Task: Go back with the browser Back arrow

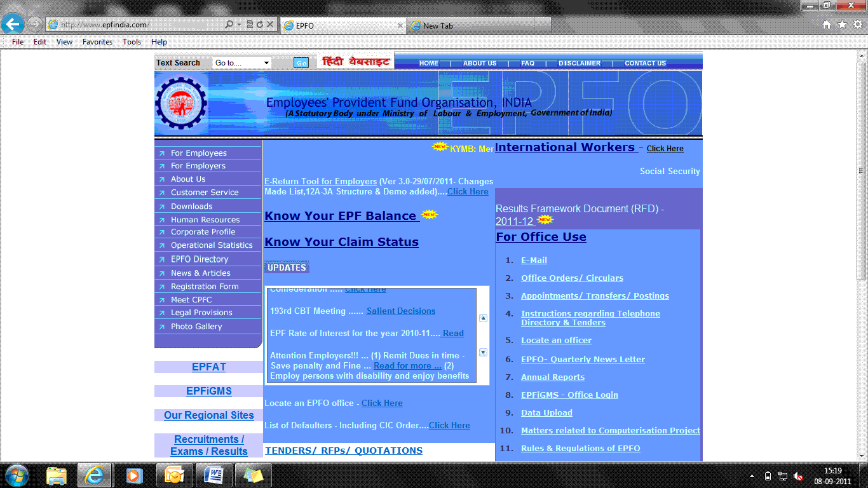Action: (13, 24)
